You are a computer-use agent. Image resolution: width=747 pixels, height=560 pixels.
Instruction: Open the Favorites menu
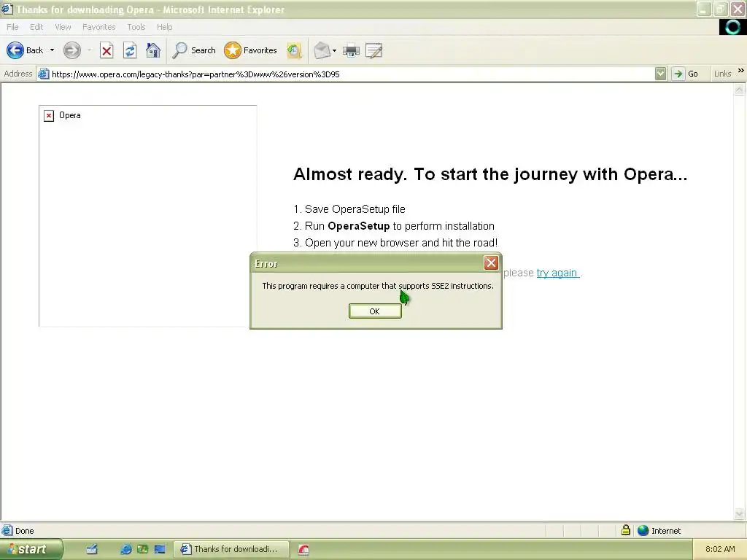point(99,27)
